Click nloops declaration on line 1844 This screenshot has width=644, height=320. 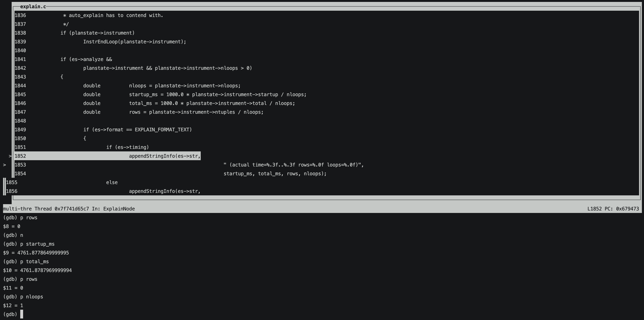(x=162, y=86)
